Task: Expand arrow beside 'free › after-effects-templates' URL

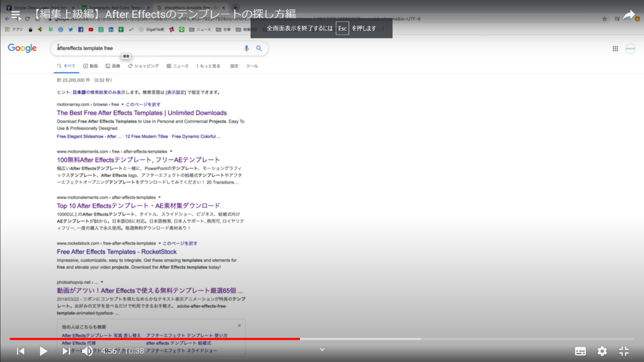Action: pyautogui.click(x=171, y=151)
